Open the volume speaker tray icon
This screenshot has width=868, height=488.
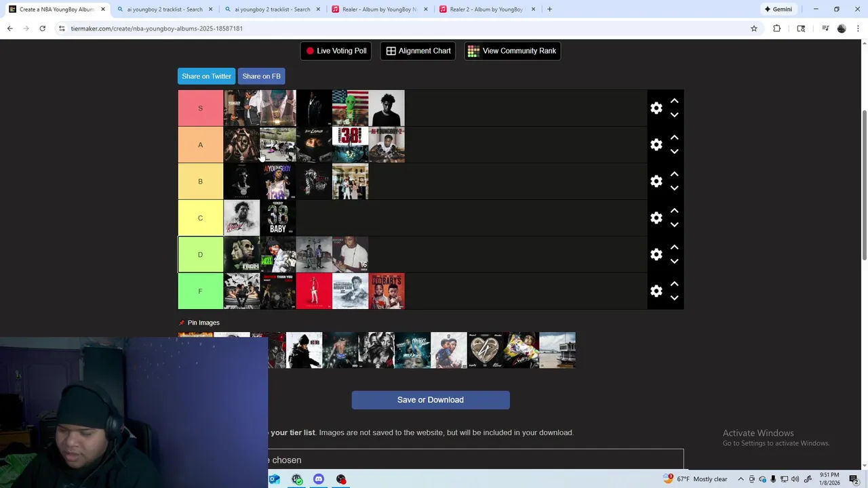click(795, 479)
